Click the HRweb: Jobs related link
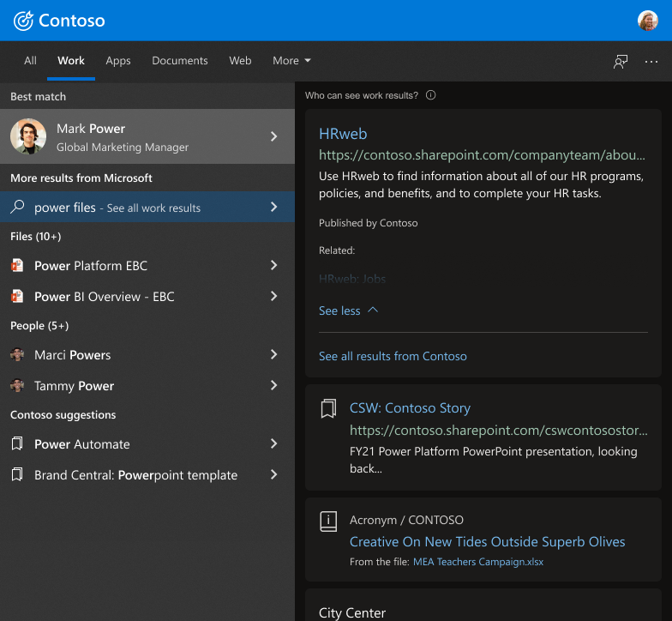 click(352, 280)
